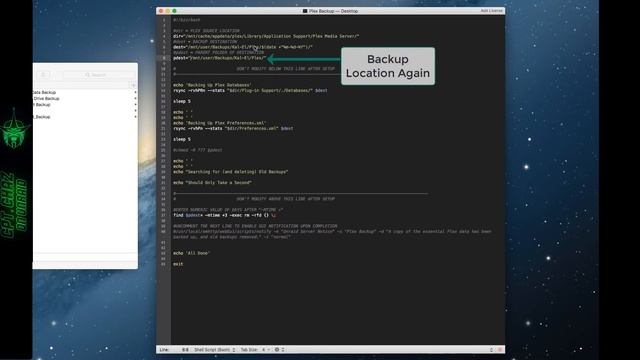Click the dest= backup destination code line
This screenshot has height=360, width=640.
[243, 47]
